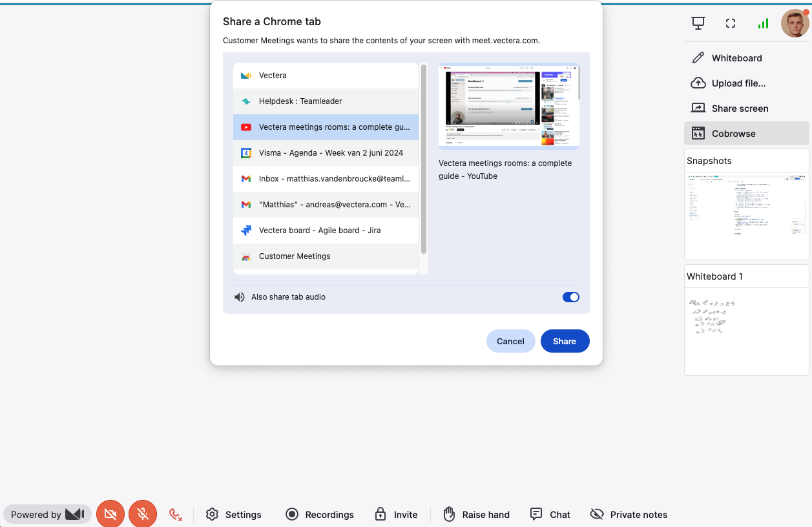Viewport: 812px width, 527px height.
Task: Toggle the microphone mute button
Action: pos(143,514)
